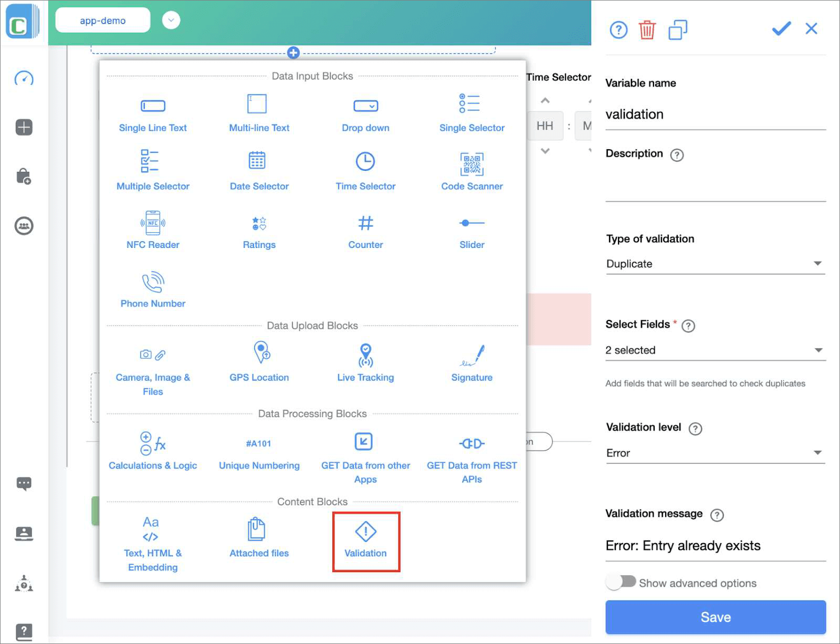Duplicate the block with the copy icon
The width and height of the screenshot is (840, 644).
pos(677,30)
